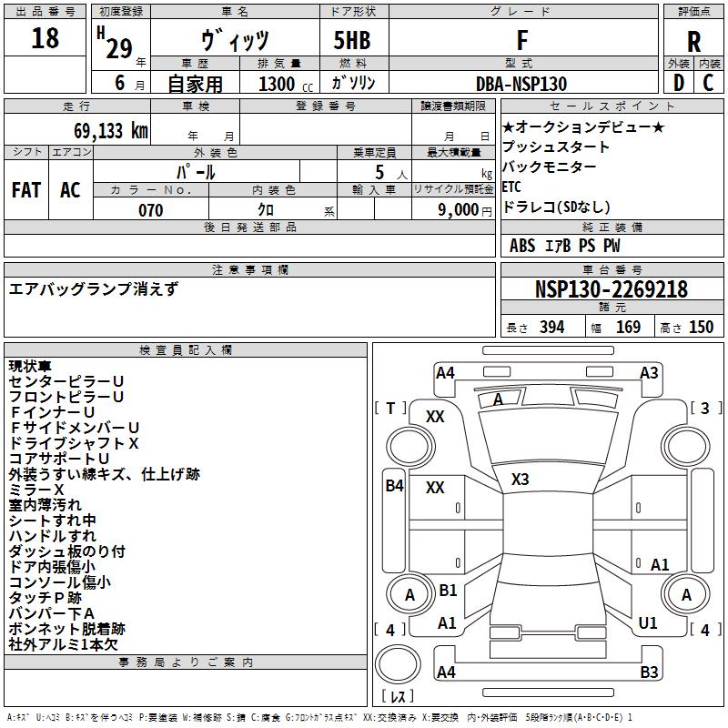Click the car name ヴィッツ
The image size is (728, 728).
(x=235, y=39)
